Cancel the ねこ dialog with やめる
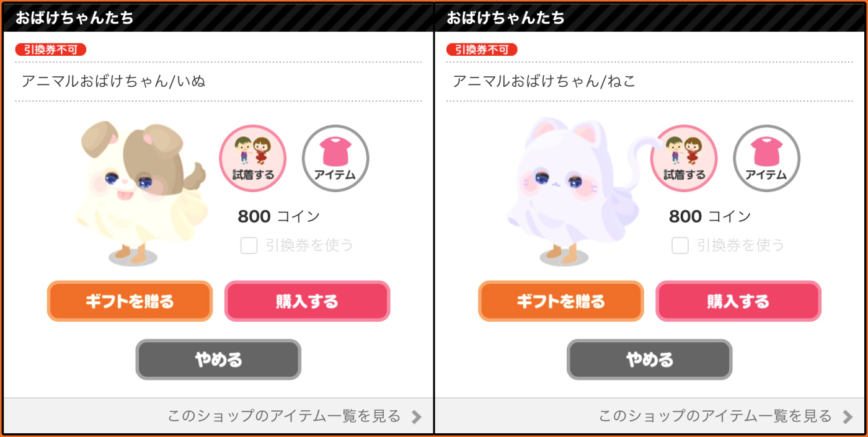This screenshot has width=868, height=437. (650, 360)
